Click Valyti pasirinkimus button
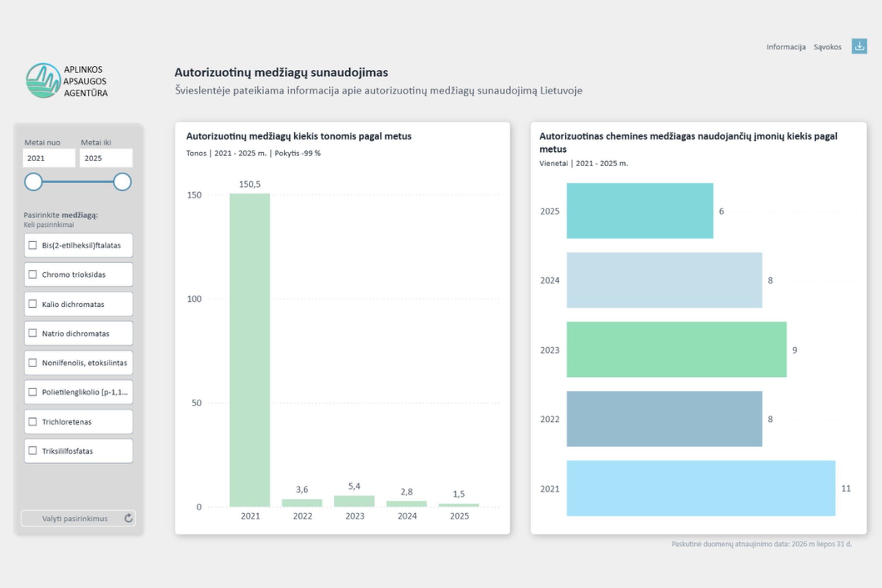The image size is (882, 588). [x=78, y=518]
